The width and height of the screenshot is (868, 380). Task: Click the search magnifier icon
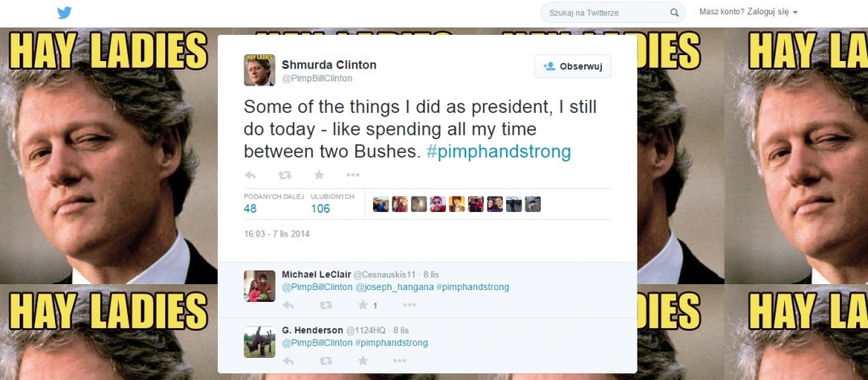point(675,13)
